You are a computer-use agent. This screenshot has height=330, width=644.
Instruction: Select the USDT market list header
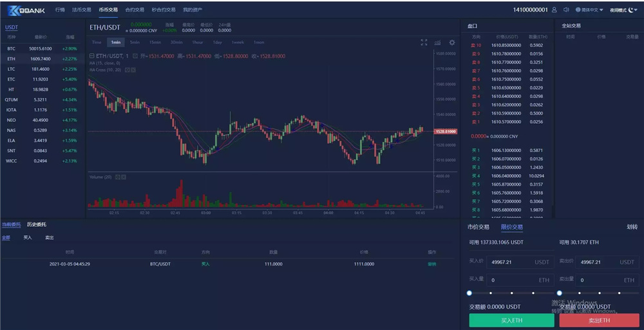click(x=12, y=27)
